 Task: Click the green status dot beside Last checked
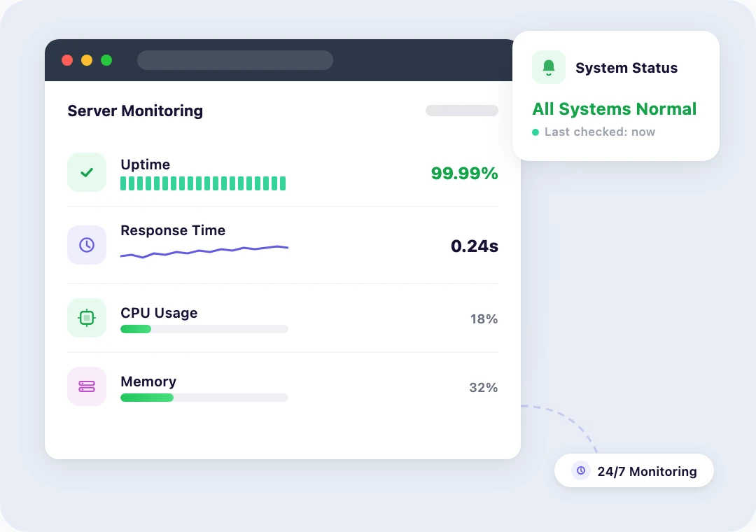[535, 132]
